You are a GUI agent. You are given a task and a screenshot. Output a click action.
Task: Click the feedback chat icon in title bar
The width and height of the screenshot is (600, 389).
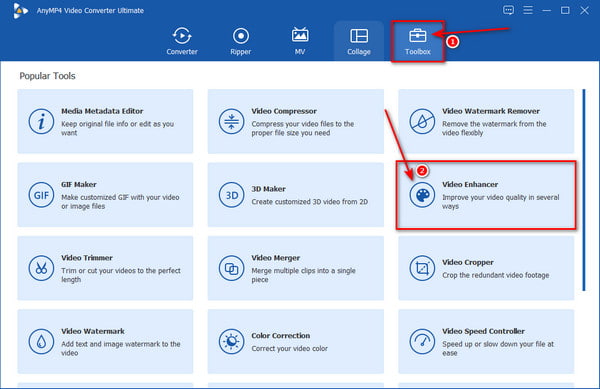point(508,10)
